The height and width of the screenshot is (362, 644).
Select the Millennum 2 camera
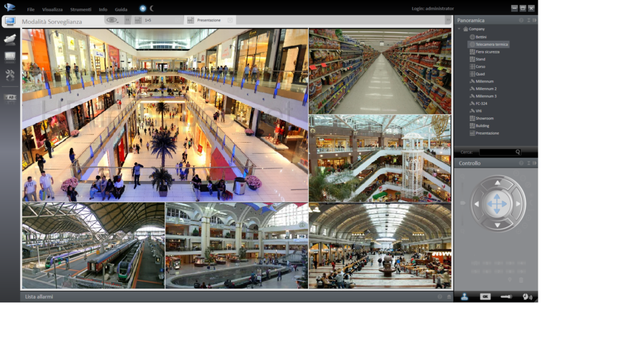click(486, 89)
